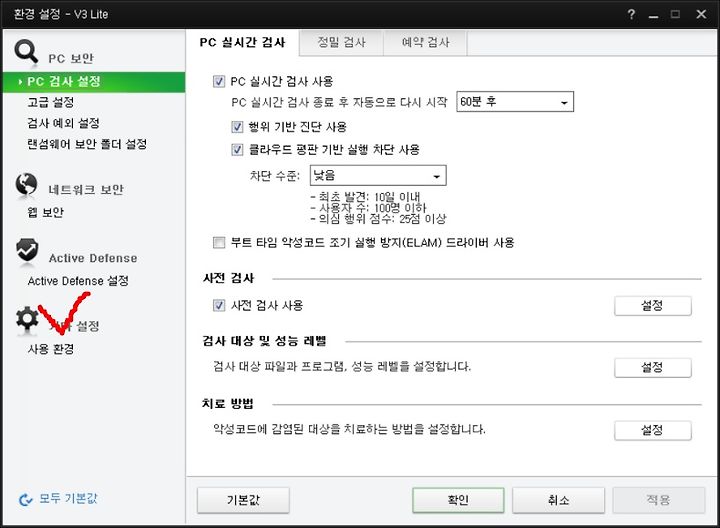
Task: Open 검사 예외 설정 in the sidebar
Action: coord(63,123)
